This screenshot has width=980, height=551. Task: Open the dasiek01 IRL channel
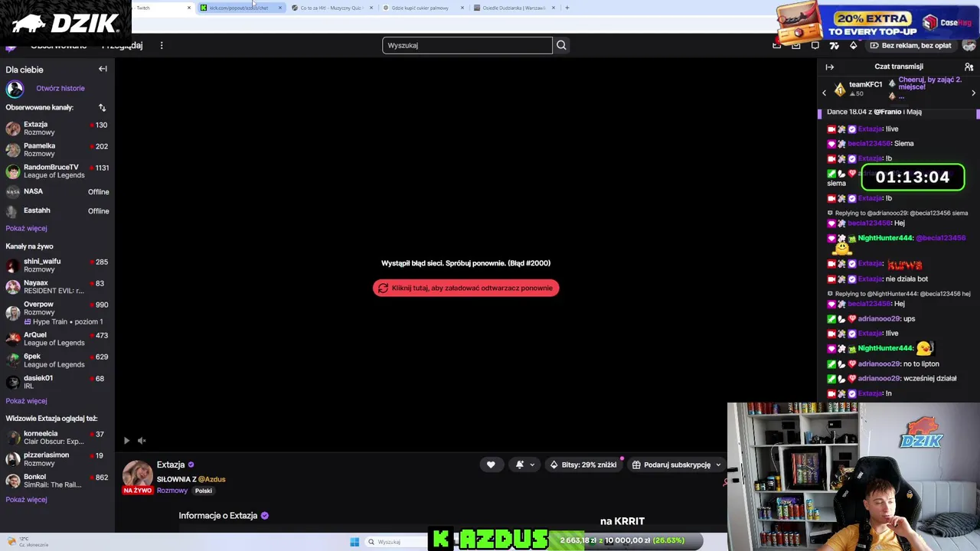tap(57, 381)
